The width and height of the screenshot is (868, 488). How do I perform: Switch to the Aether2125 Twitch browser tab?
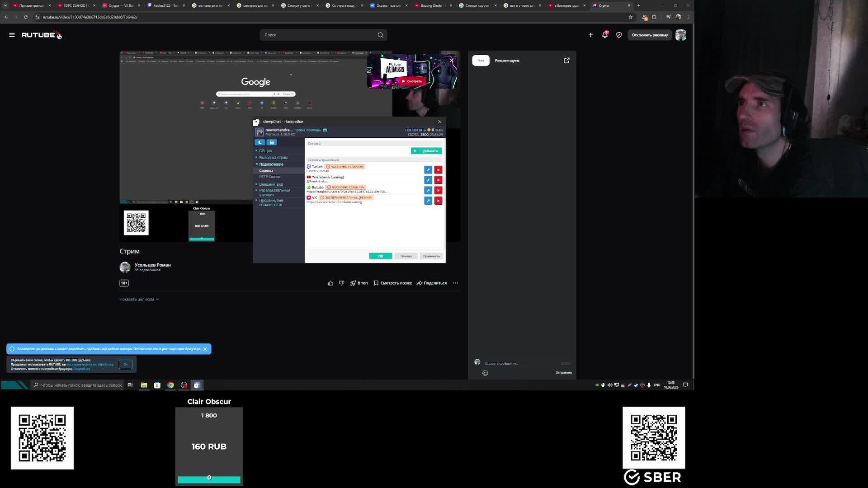pos(165,5)
